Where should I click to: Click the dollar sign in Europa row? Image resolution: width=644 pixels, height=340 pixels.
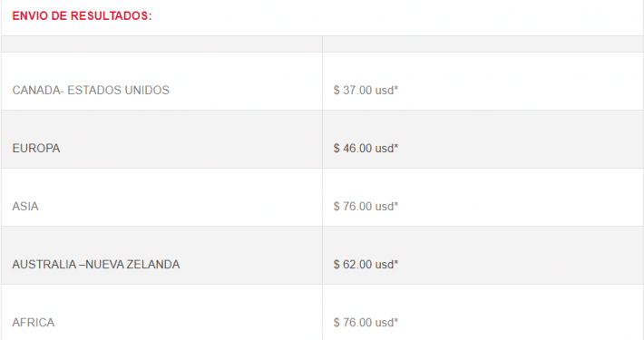337,148
